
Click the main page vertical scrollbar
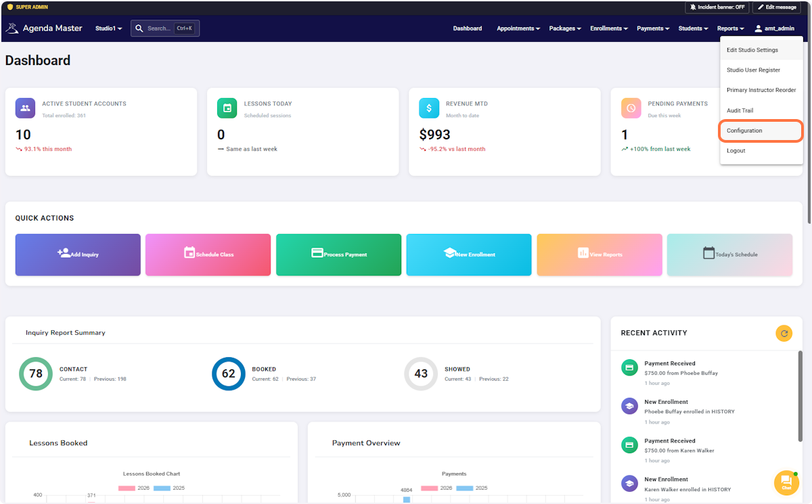[809, 133]
